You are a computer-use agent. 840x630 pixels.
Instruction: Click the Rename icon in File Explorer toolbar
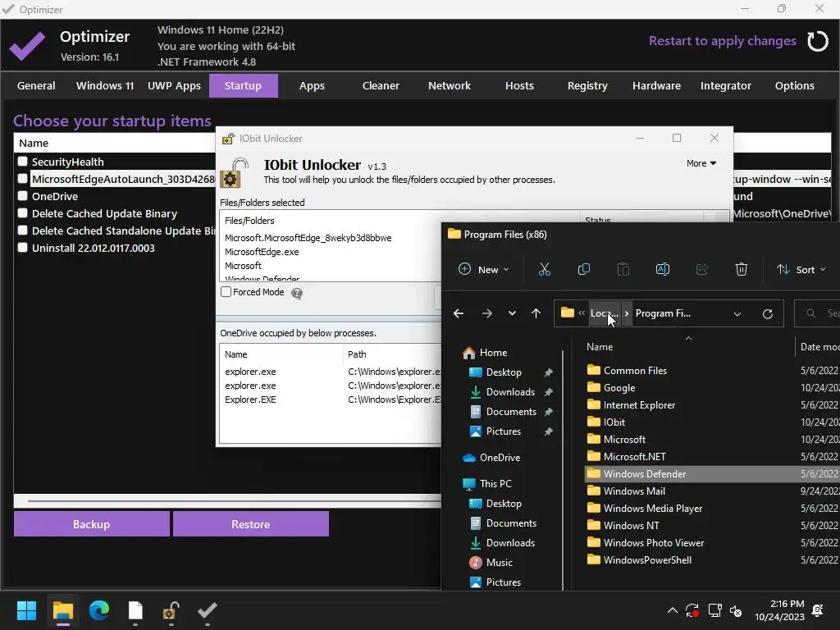click(x=663, y=269)
